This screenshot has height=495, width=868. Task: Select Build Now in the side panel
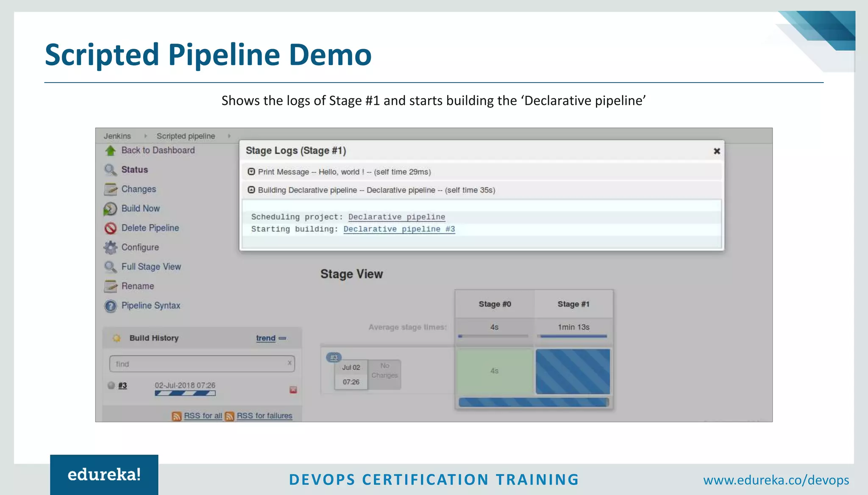(141, 208)
